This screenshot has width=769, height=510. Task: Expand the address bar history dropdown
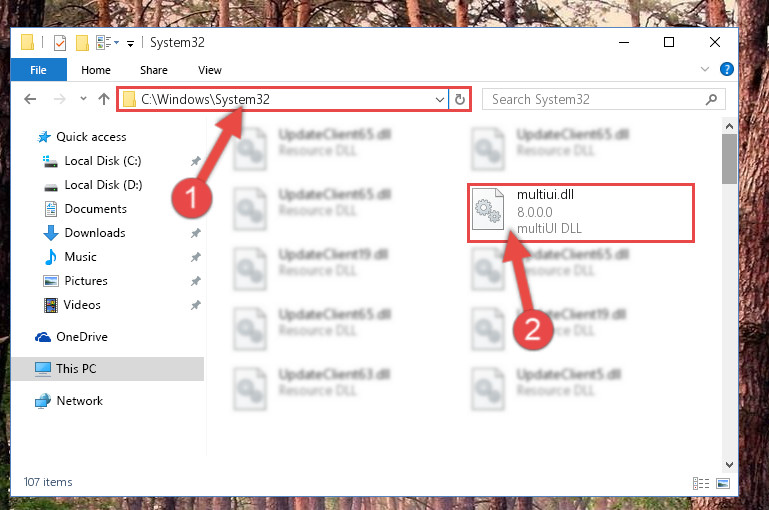(439, 100)
